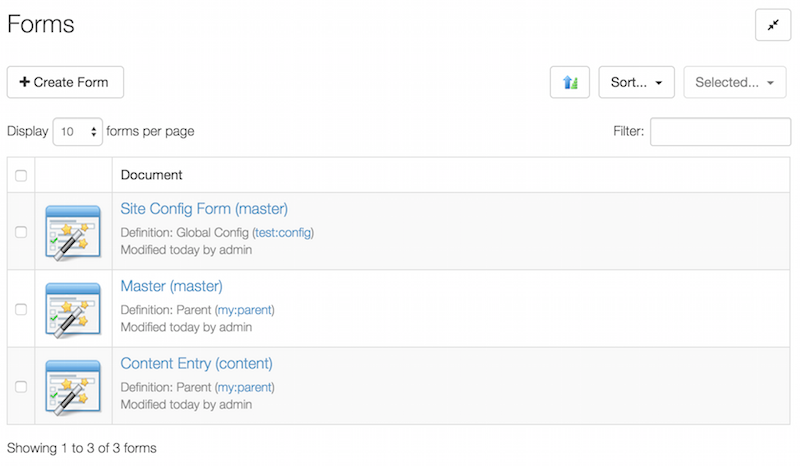This screenshot has width=800, height=466.
Task: Follow the test:config definition link
Action: [283, 233]
